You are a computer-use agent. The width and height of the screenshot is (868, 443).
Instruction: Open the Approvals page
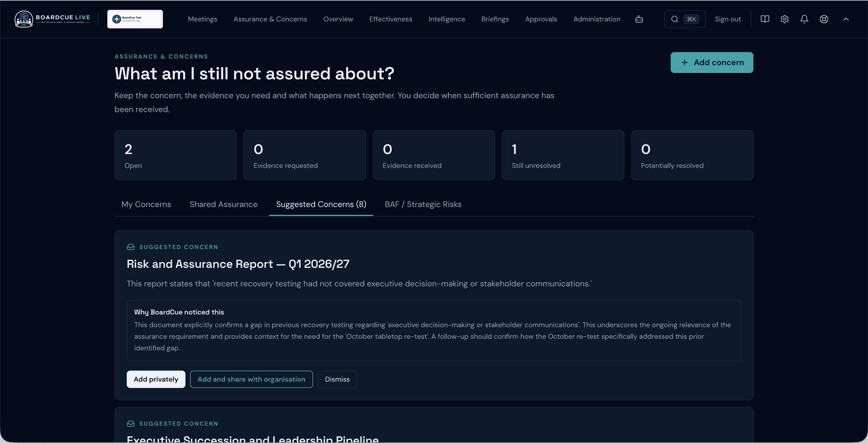(x=541, y=19)
